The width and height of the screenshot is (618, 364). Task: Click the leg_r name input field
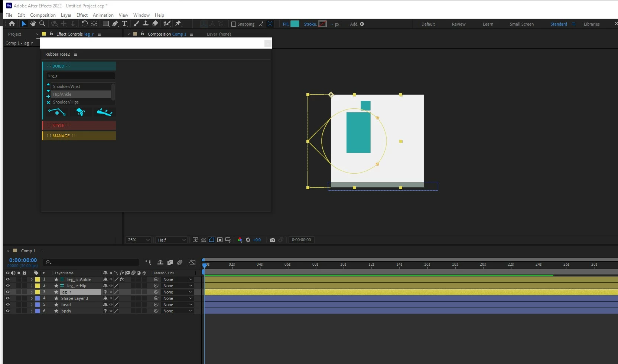[x=81, y=76]
